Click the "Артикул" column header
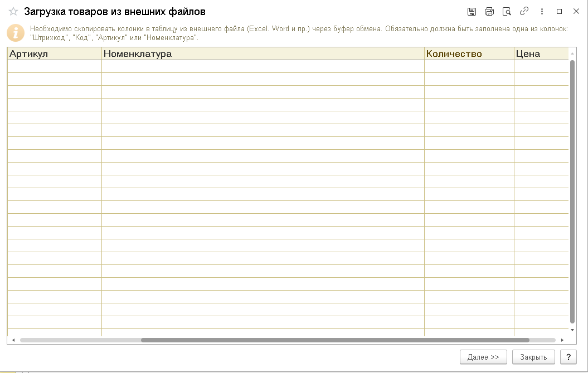The width and height of the screenshot is (588, 373). [54, 54]
